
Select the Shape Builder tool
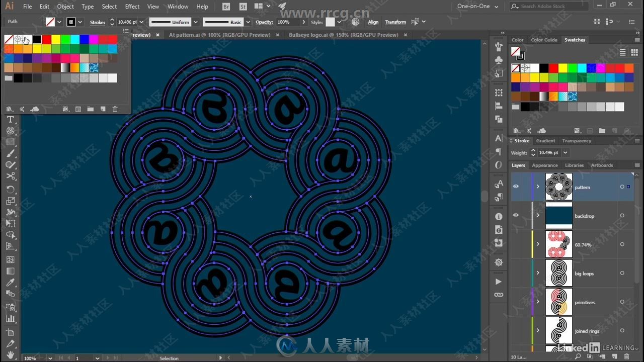(10, 235)
